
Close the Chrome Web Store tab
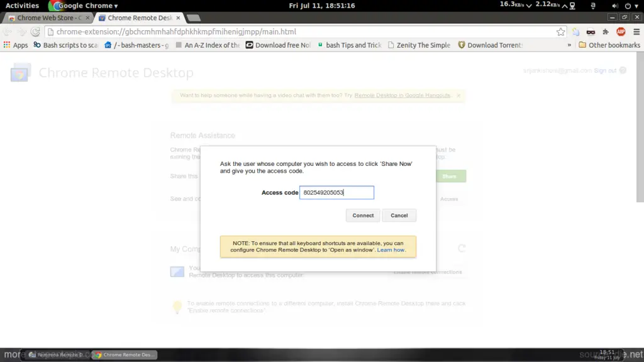point(87,18)
